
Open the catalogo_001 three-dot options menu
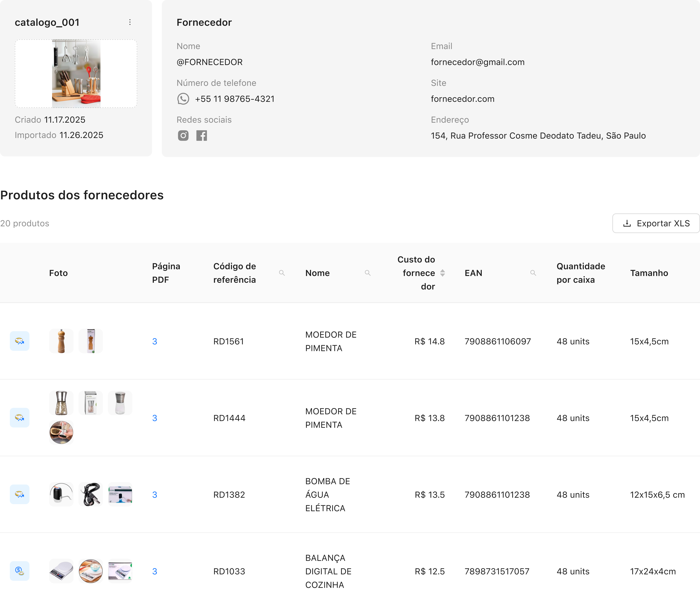point(130,22)
